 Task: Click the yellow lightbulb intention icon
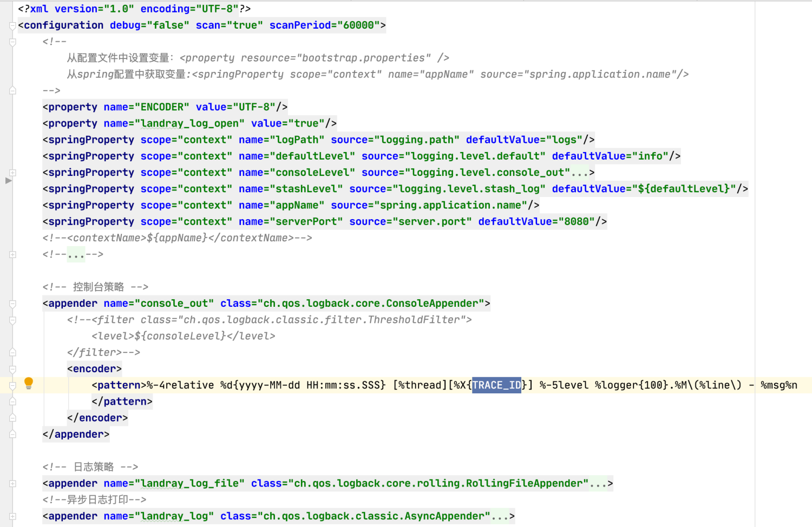click(29, 383)
